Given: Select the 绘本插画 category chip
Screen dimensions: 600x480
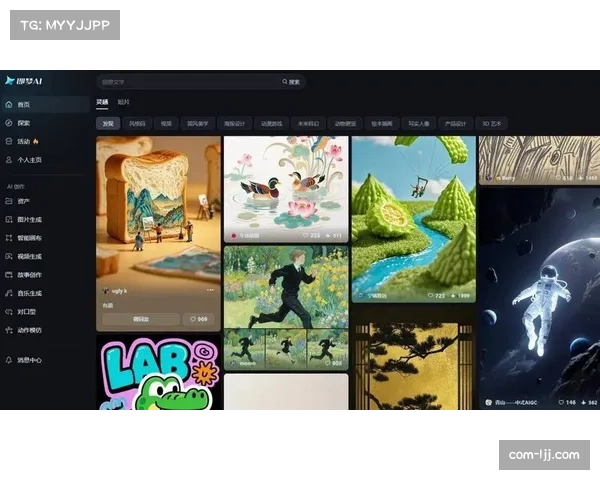Looking at the screenshot, I should (382, 124).
